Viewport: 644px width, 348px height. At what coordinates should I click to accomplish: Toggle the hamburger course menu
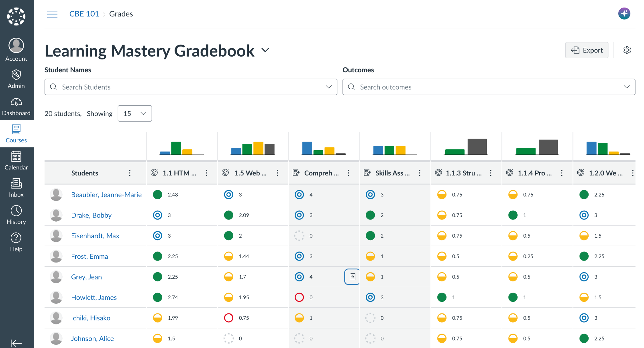point(52,14)
